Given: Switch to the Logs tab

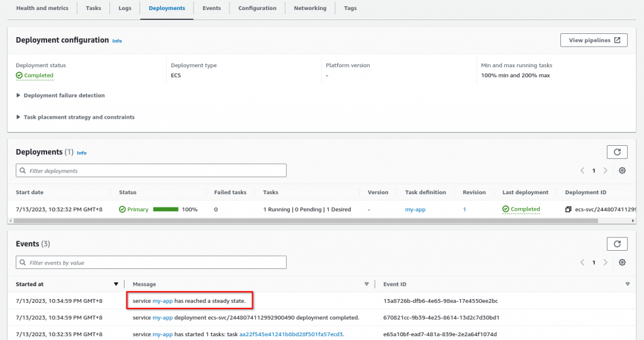Looking at the screenshot, I should pos(125,8).
